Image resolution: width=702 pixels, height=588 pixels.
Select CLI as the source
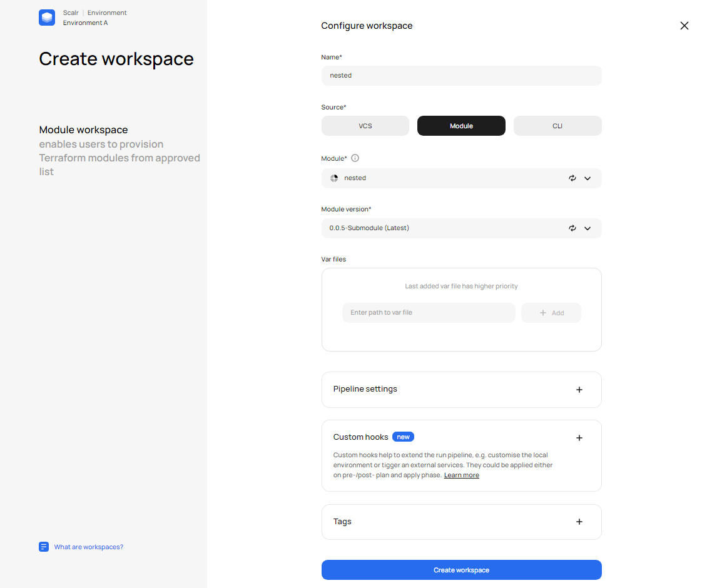557,126
